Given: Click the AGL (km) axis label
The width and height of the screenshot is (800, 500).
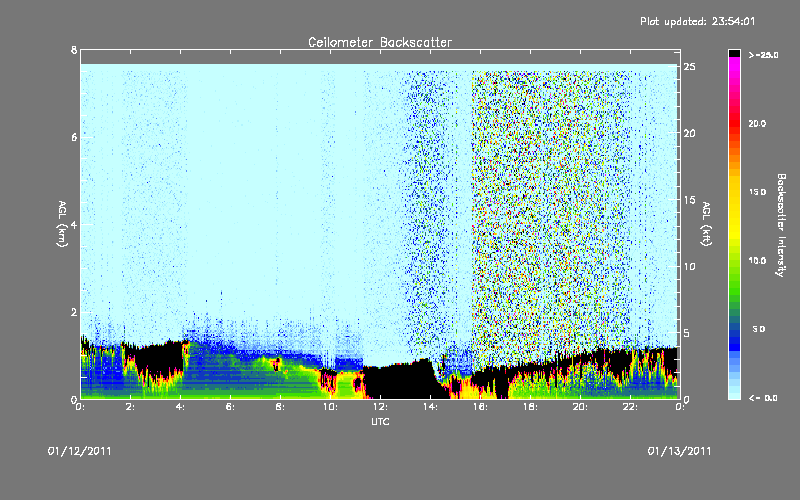Looking at the screenshot, I should click(62, 224).
